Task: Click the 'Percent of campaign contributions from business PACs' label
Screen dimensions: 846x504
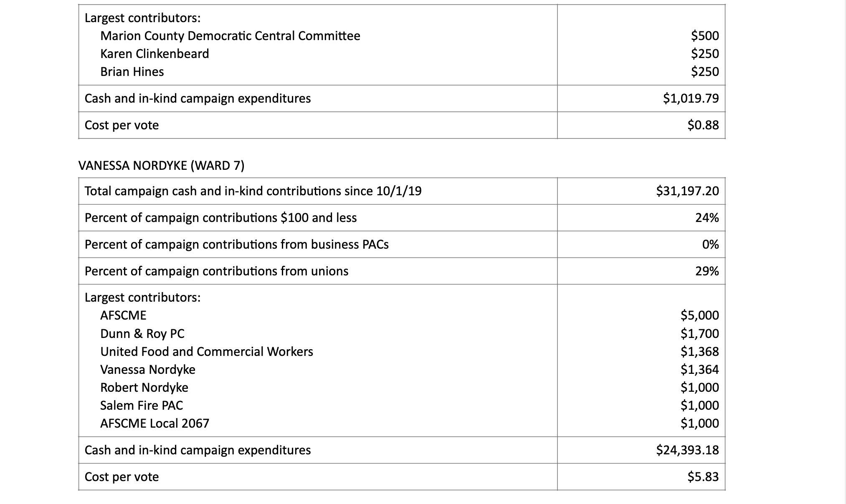Action: 236,244
